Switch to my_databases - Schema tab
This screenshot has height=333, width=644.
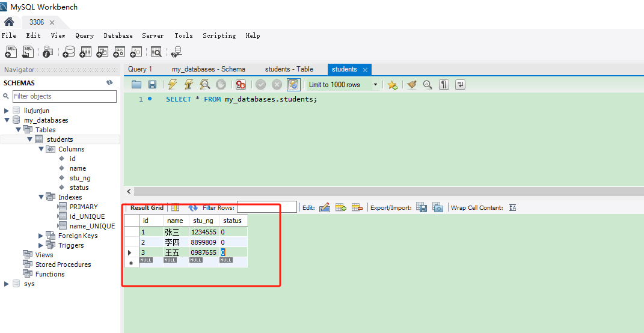[209, 69]
